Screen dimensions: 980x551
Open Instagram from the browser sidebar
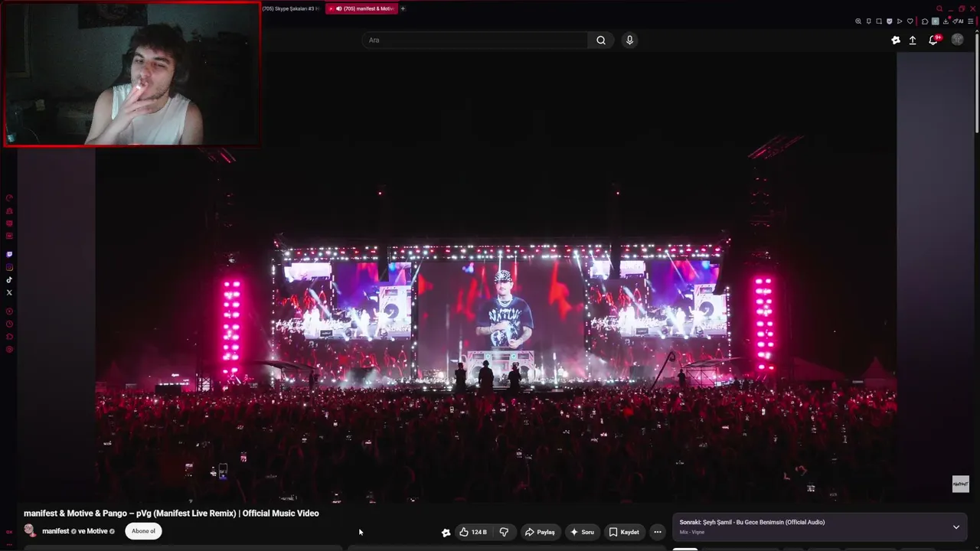coord(9,267)
